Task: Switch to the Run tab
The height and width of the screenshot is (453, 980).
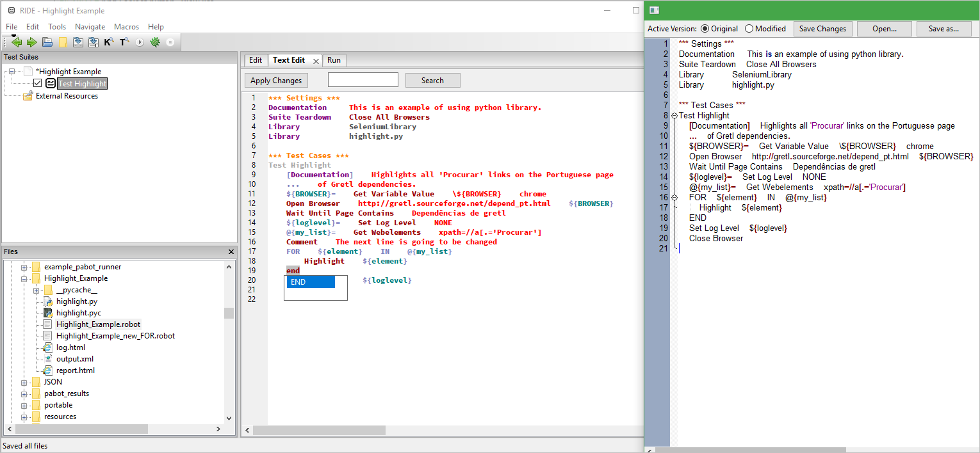Action: point(334,60)
